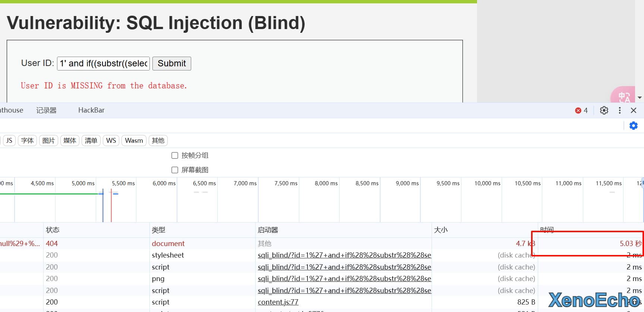The height and width of the screenshot is (312, 644).
Task: Click the User ID input field
Action: tap(103, 63)
